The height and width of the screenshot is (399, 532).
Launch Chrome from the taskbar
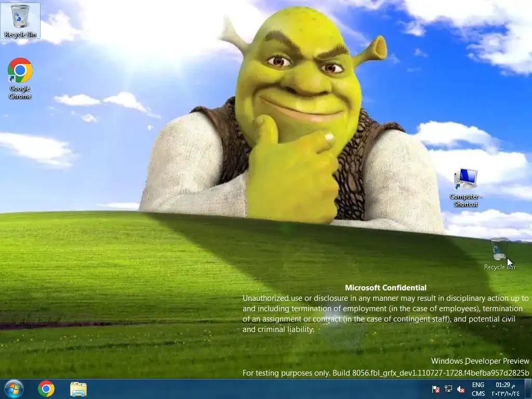click(x=46, y=389)
